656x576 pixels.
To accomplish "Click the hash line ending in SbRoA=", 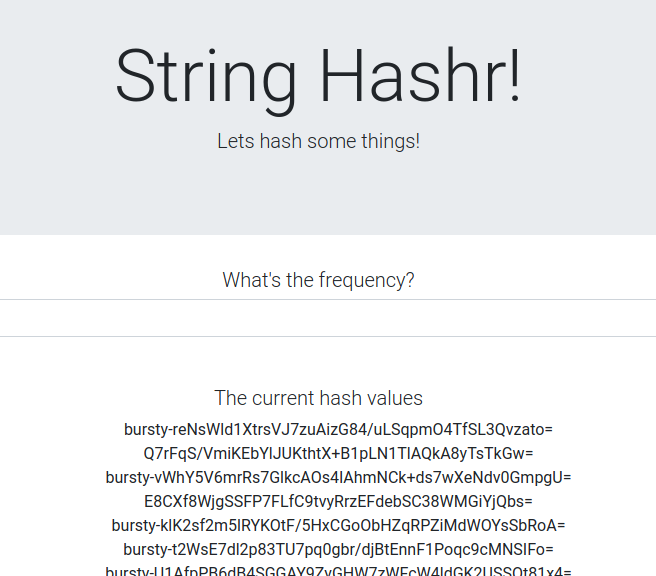I will click(338, 525).
